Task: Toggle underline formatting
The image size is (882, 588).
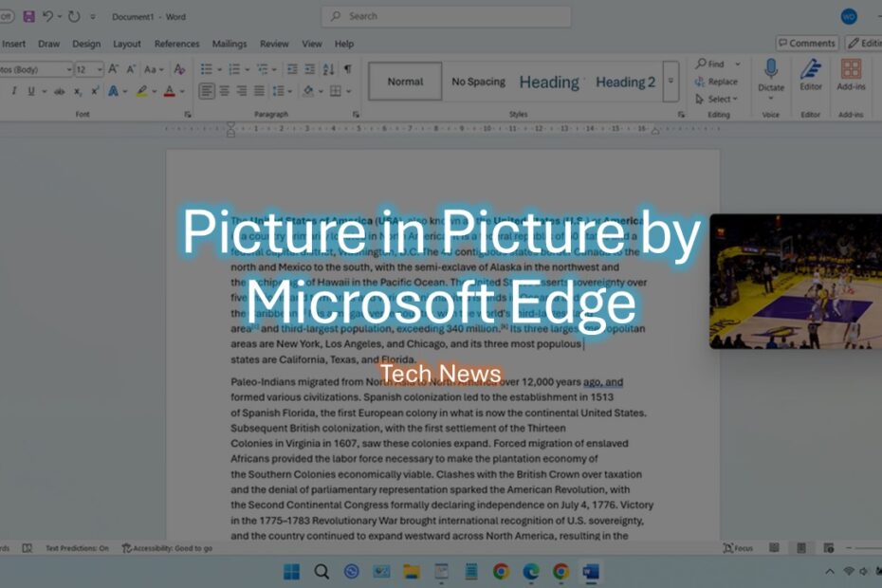Action: click(31, 91)
